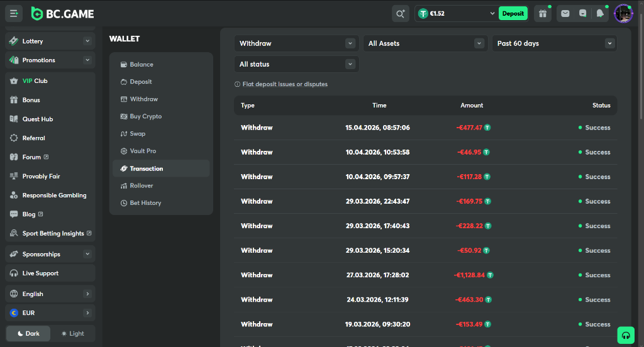Click the Lottery ticket icon
This screenshot has height=347, width=644.
click(14, 41)
